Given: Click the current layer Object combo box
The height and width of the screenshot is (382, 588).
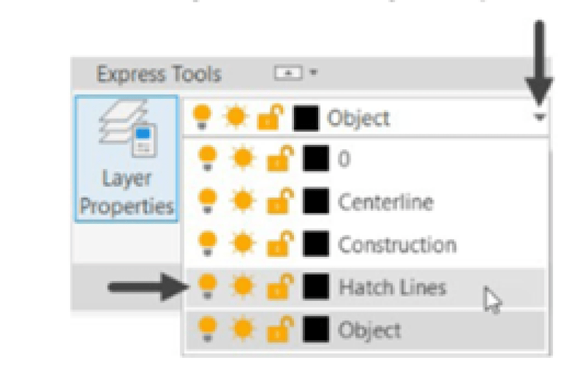Looking at the screenshot, I should click(x=402, y=118).
